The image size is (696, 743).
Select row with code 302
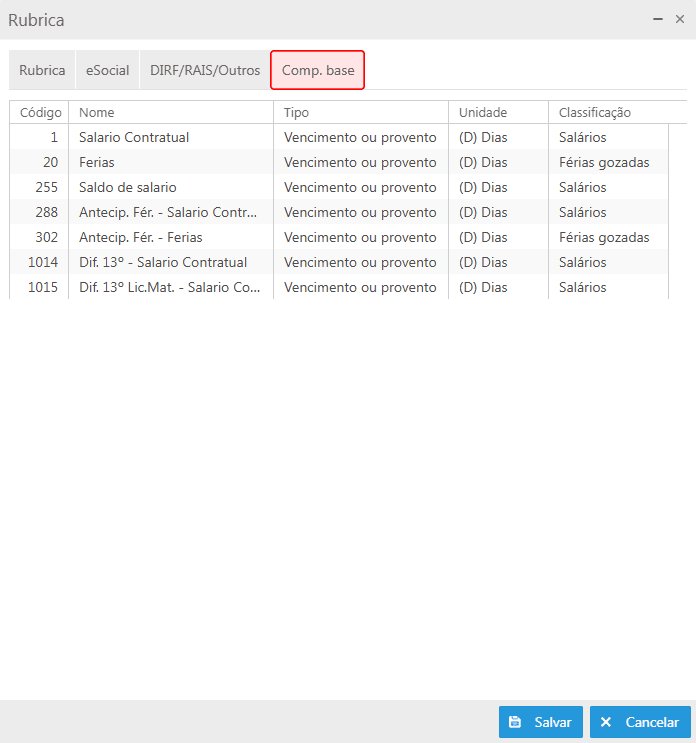click(x=339, y=237)
